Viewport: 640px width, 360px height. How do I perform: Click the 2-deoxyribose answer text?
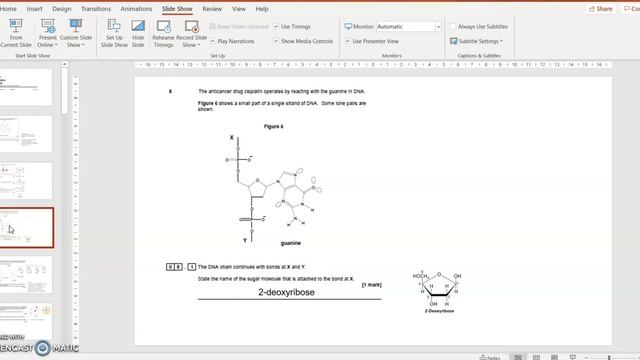[x=286, y=292]
